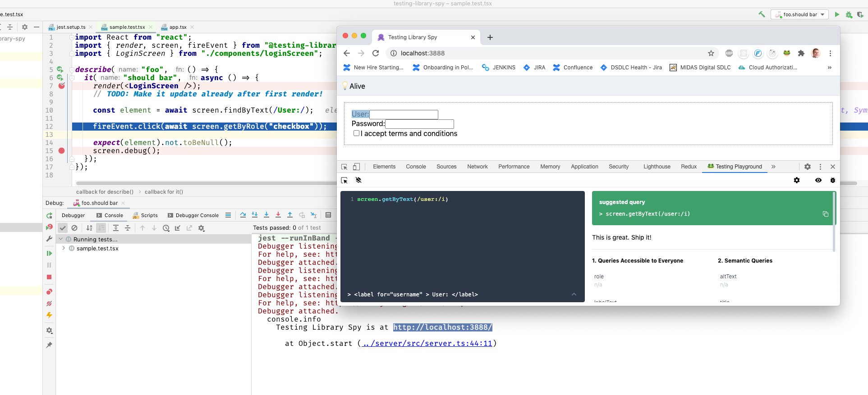Pin the debug tab with the pin icon
Screen dimensions: 868x395
[49, 345]
